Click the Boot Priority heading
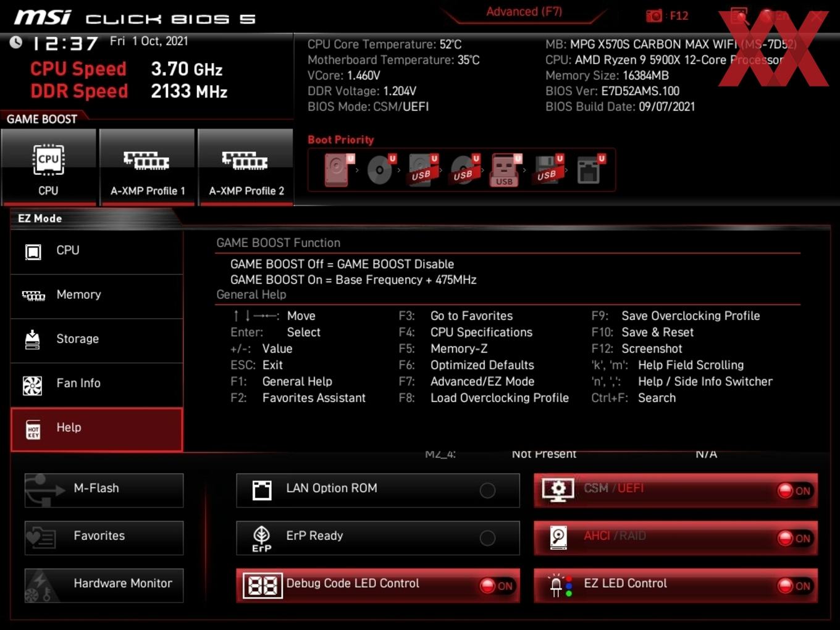The width and height of the screenshot is (840, 630). tap(341, 140)
